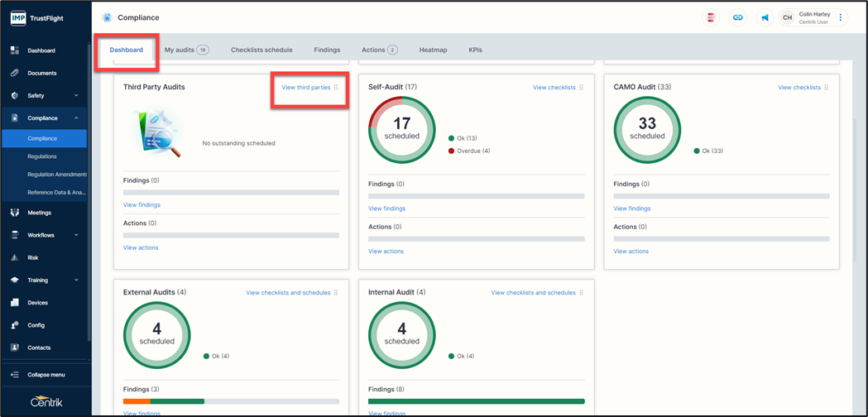Viewport: 868px width, 417px height.
Task: Click the CAMO Audit card drag handle
Action: pyautogui.click(x=826, y=88)
